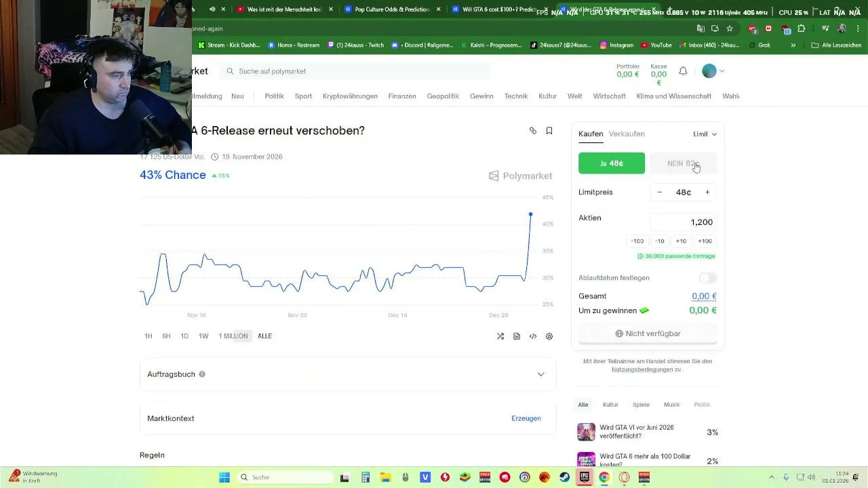Screen dimensions: 868x488
Task: Open Google Chrome in the taskbar
Action: (604, 477)
